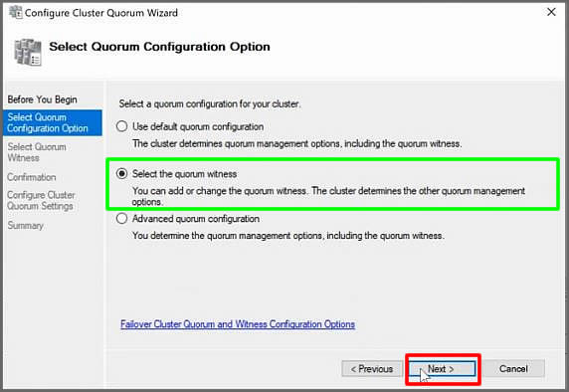
Task: Click the wizard icon in the title bar
Action: click(x=15, y=12)
